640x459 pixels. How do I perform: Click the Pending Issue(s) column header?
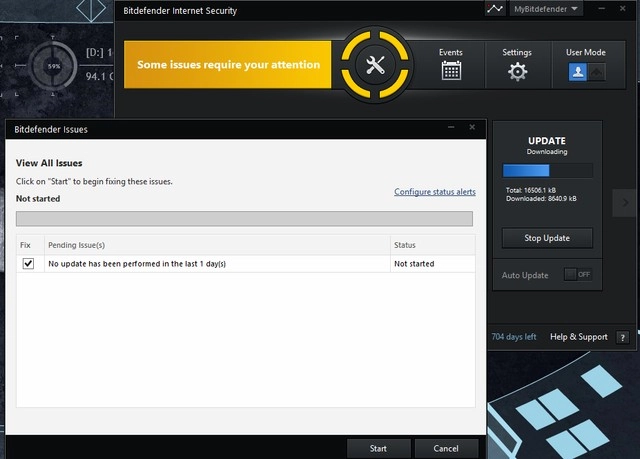click(x=217, y=245)
